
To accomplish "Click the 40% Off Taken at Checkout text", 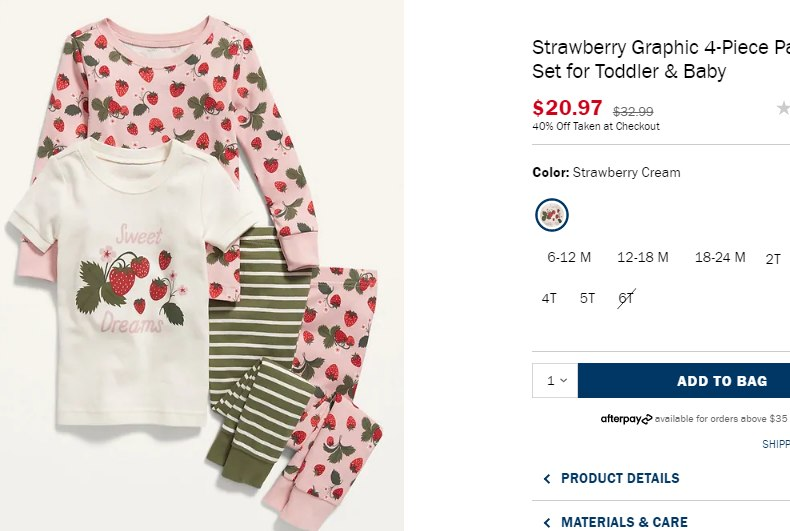I will click(596, 127).
